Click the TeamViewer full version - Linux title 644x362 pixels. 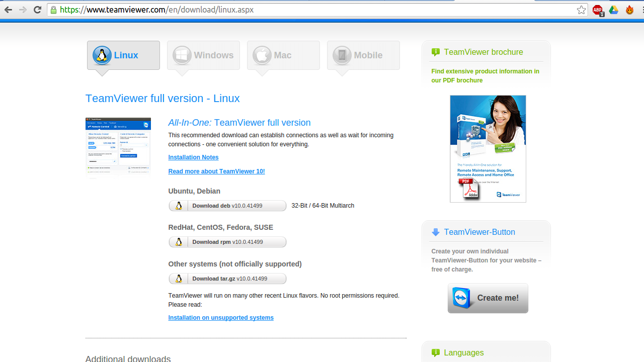(x=163, y=99)
